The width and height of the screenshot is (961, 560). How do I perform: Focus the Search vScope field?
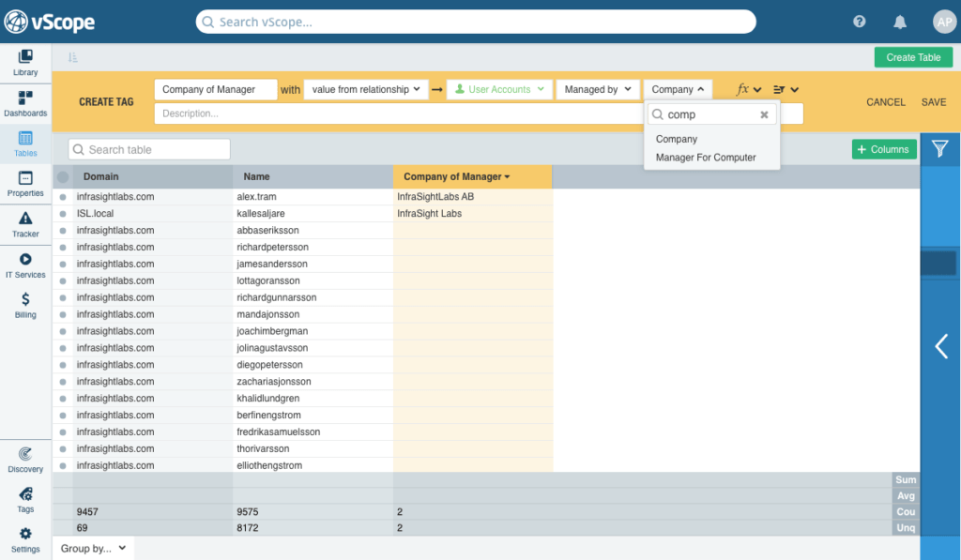[x=476, y=23]
